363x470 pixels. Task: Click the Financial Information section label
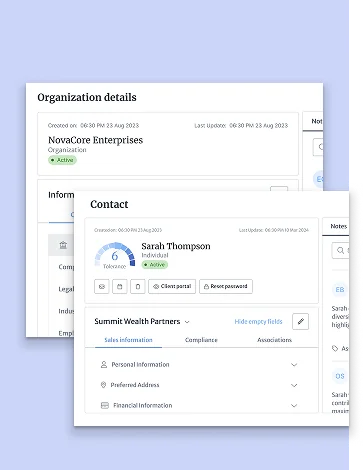tap(143, 405)
